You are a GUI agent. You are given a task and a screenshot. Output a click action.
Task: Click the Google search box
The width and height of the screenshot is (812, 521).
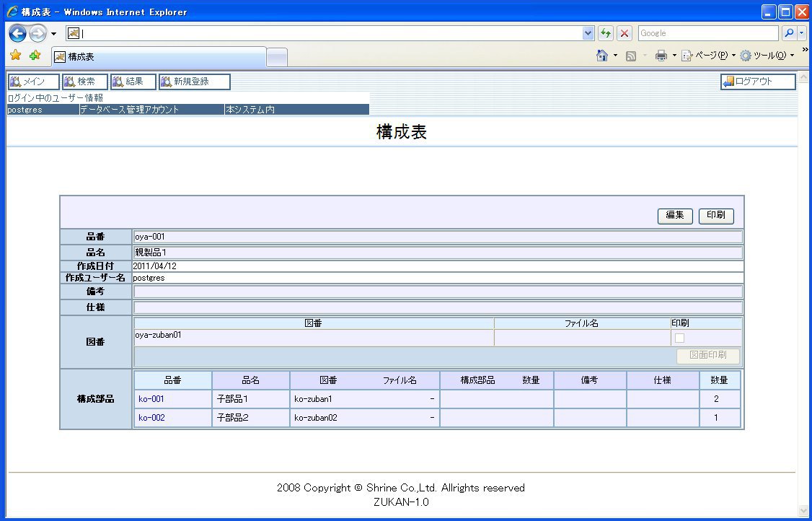708,33
